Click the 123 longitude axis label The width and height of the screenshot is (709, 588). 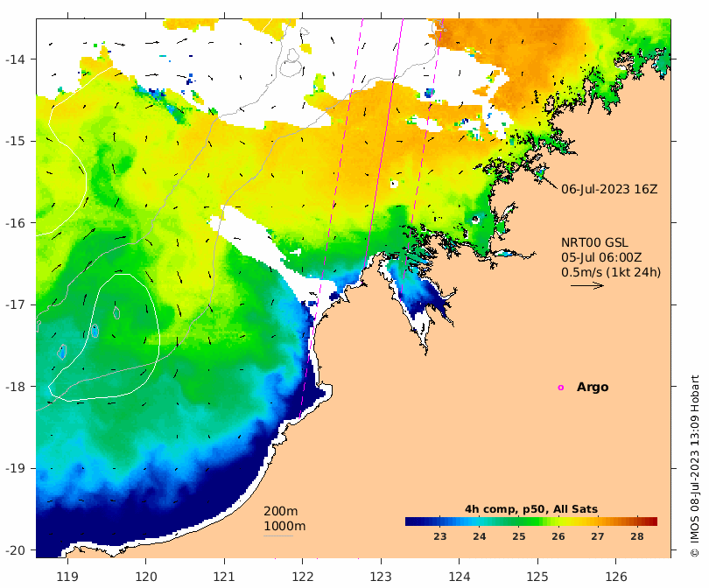coord(381,577)
